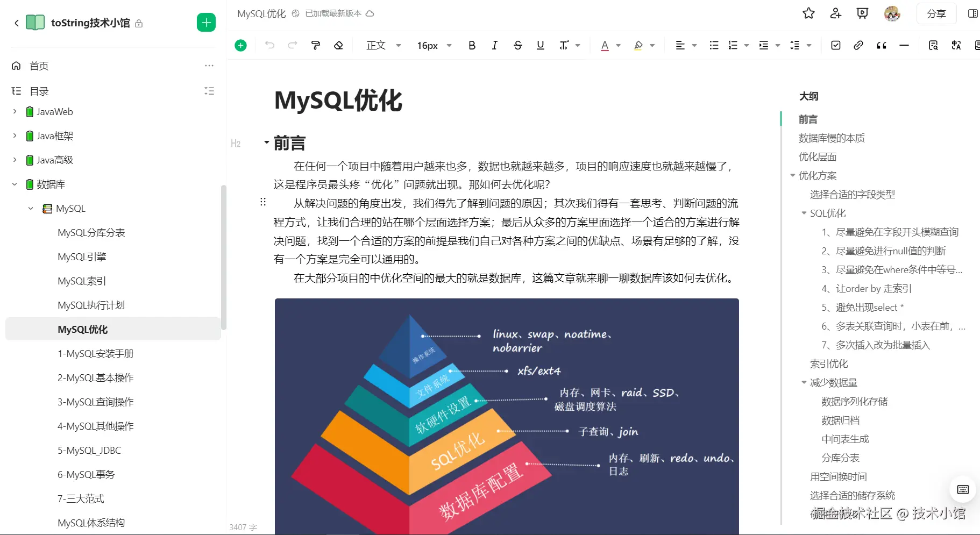Click the green insert plus button in the editor toolbar
Viewport: 980px width, 535px height.
(240, 46)
